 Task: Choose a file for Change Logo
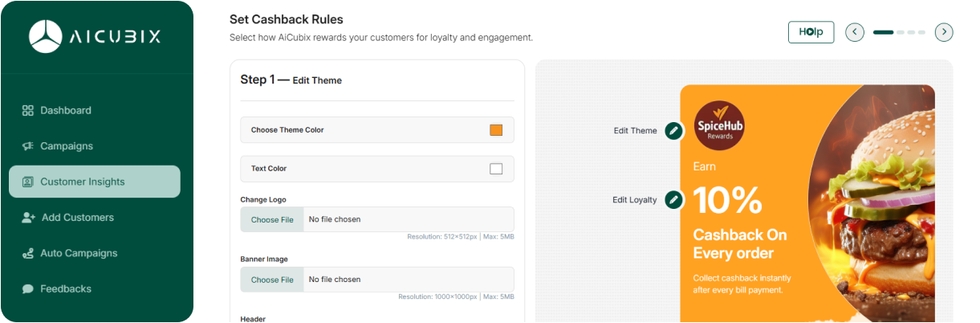272,219
